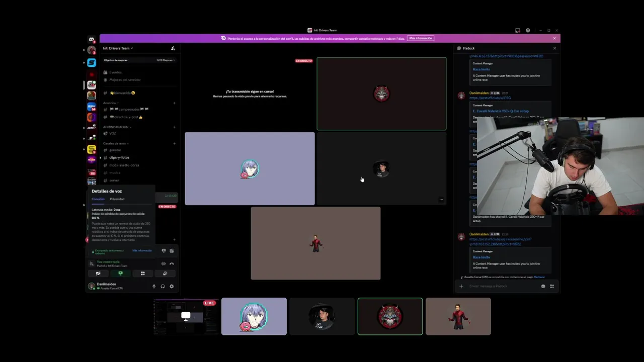Viewport: 644px width, 362px height.
Task: Select the Spider-Man thumbnail in bottom strip
Action: click(x=458, y=316)
